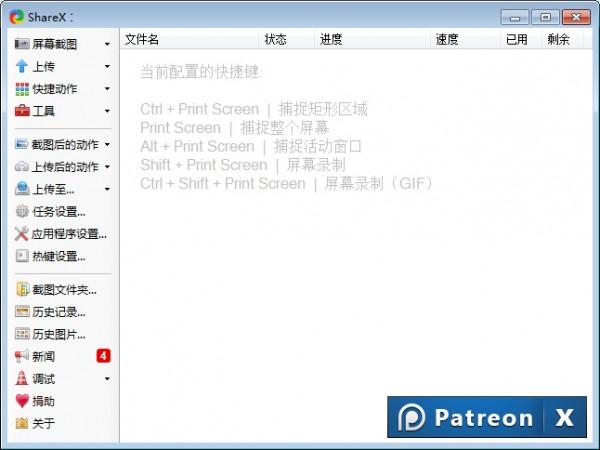Click the red news badge showing 4
Viewport: 600px width, 450px height.
click(103, 356)
